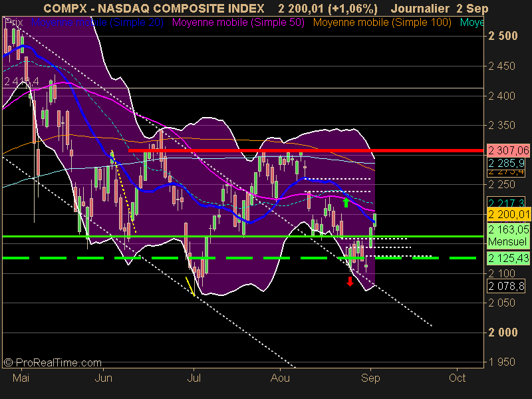Click the COMPX - NASDAQ COMPOSITE INDEX title
This screenshot has height=399, width=532.
pos(154,8)
